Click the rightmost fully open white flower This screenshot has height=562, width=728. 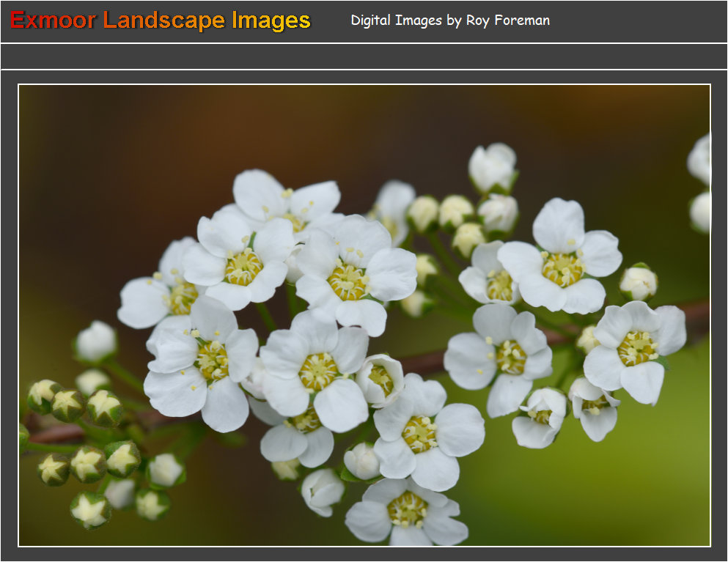[x=635, y=349]
